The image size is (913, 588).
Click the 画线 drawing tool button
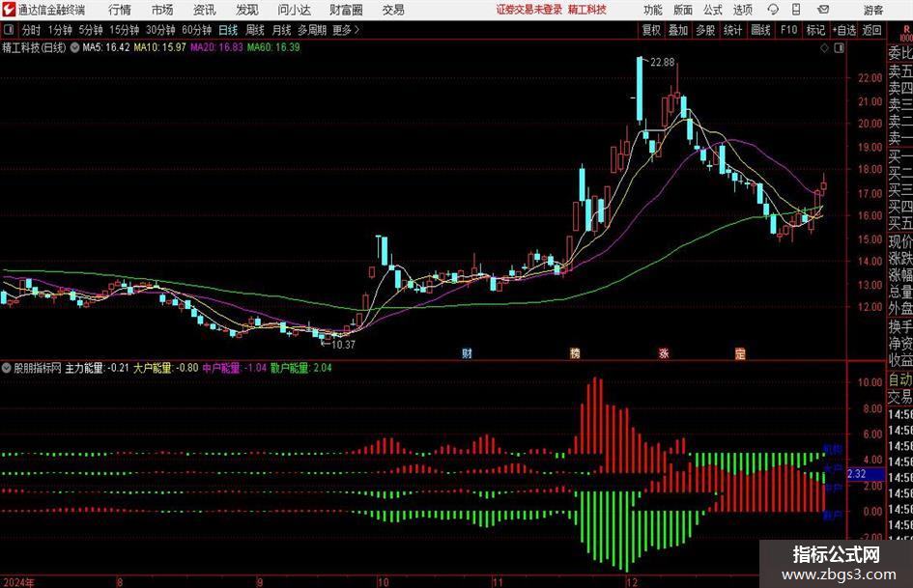[x=760, y=30]
